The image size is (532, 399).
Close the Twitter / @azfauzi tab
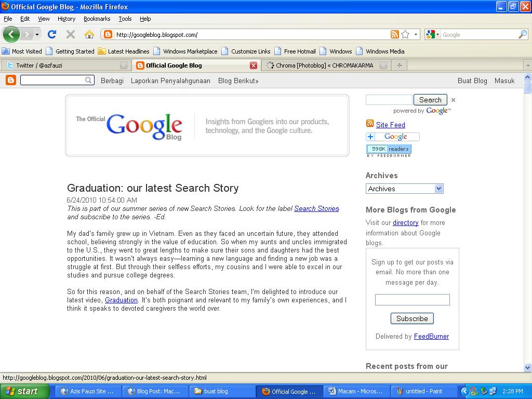click(x=124, y=65)
